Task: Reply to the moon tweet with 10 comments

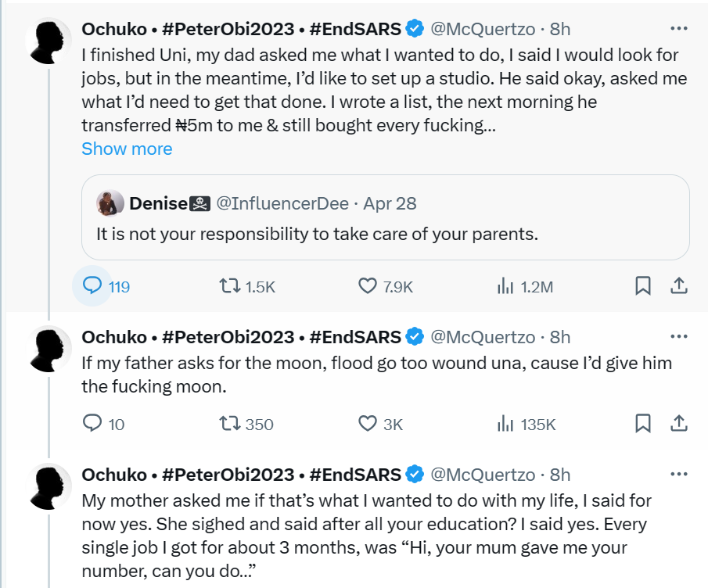Action: pos(93,424)
